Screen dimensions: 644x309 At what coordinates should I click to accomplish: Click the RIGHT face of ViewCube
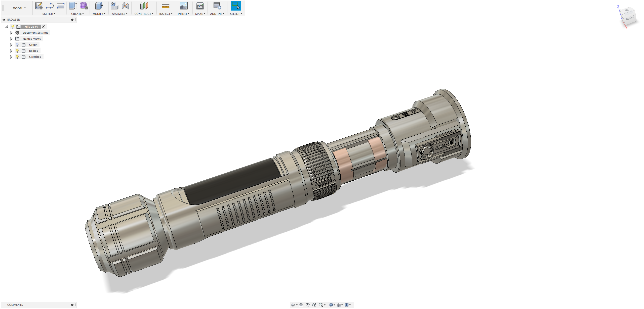630,18
